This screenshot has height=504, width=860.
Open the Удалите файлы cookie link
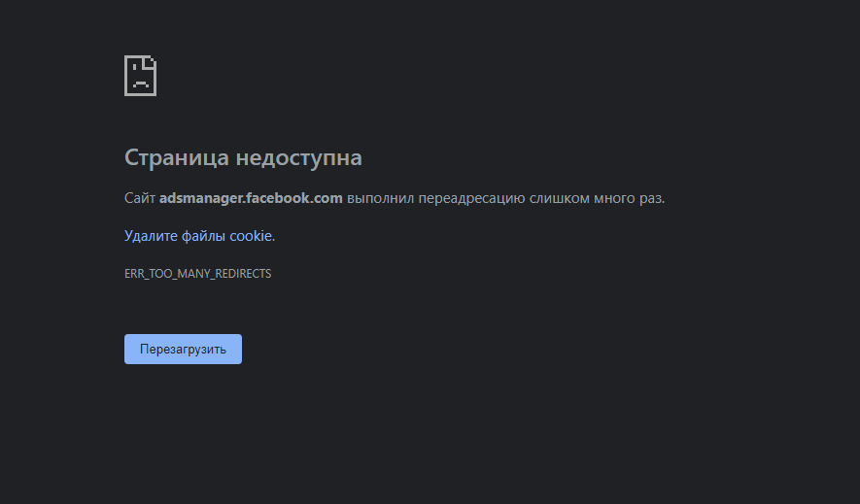pyautogui.click(x=198, y=236)
